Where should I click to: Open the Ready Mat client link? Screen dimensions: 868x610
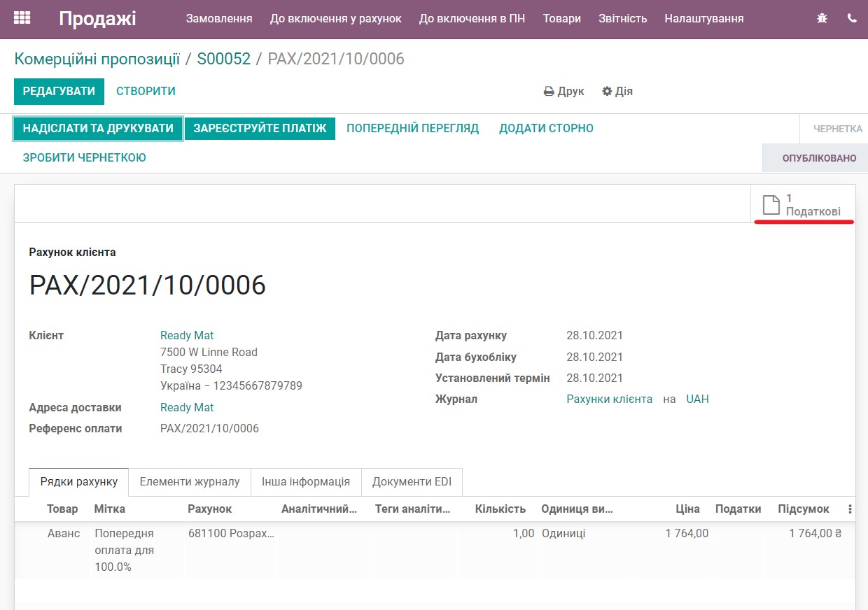tap(187, 335)
